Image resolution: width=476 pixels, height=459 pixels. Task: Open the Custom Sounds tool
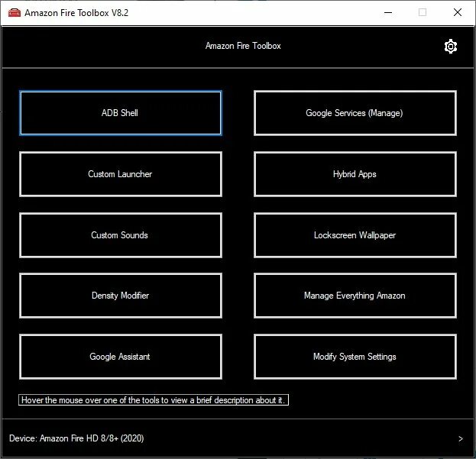point(121,235)
